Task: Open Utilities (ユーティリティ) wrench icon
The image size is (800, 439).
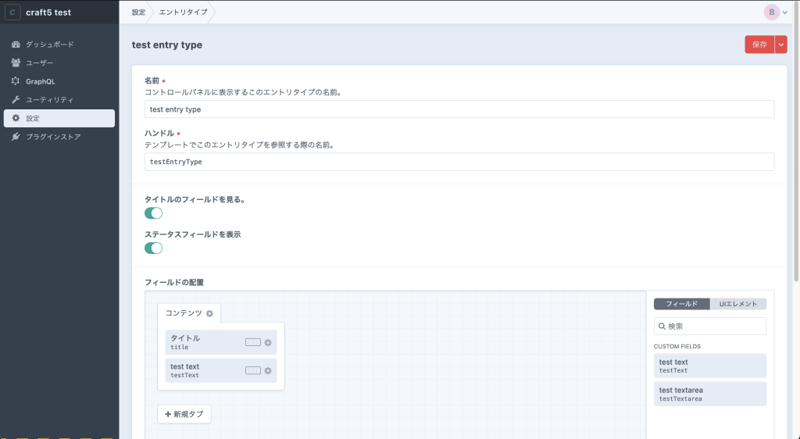Action: 16,100
